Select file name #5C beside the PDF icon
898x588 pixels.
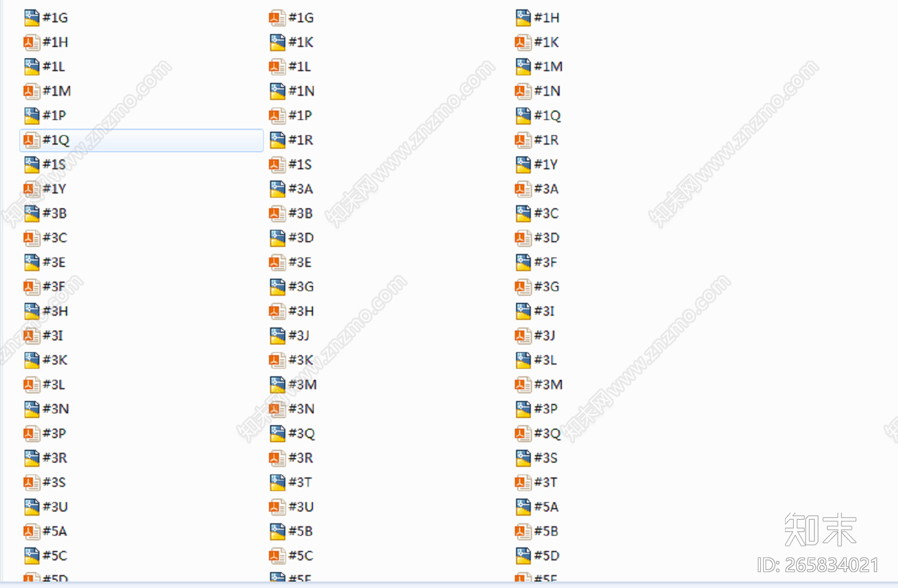point(301,556)
